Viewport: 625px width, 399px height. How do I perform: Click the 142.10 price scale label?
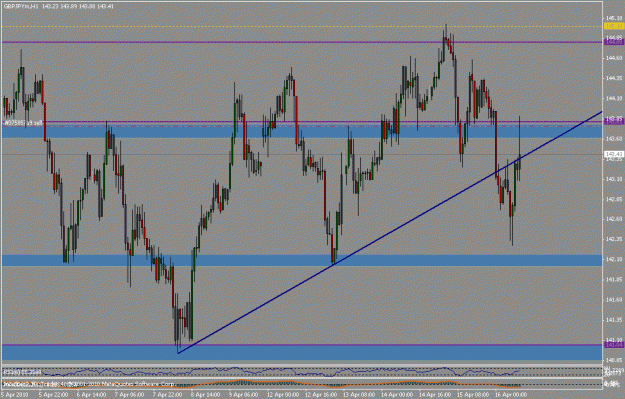pyautogui.click(x=613, y=259)
